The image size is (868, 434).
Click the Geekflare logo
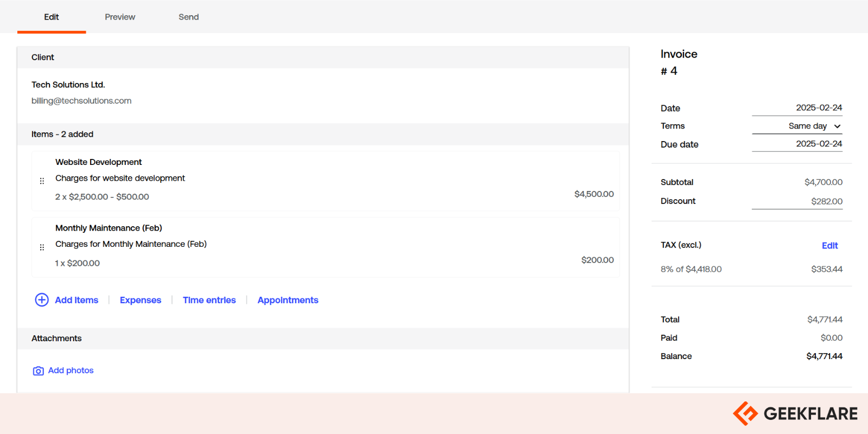795,413
